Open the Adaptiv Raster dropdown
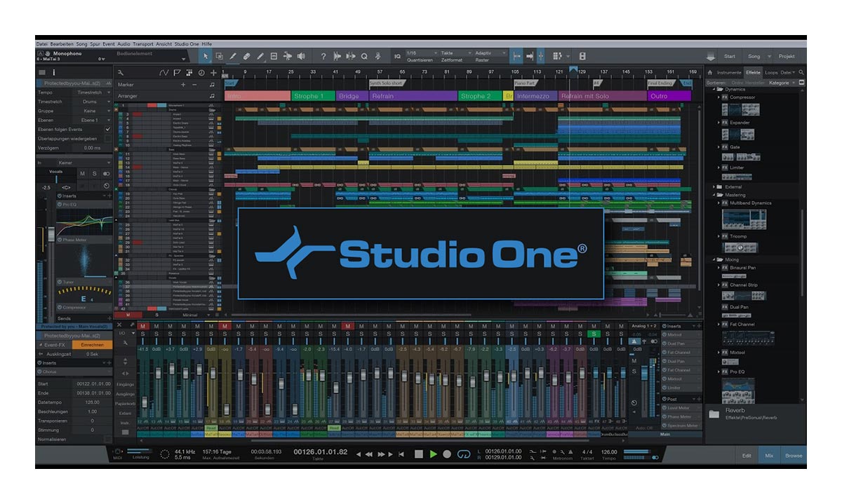 [490, 53]
